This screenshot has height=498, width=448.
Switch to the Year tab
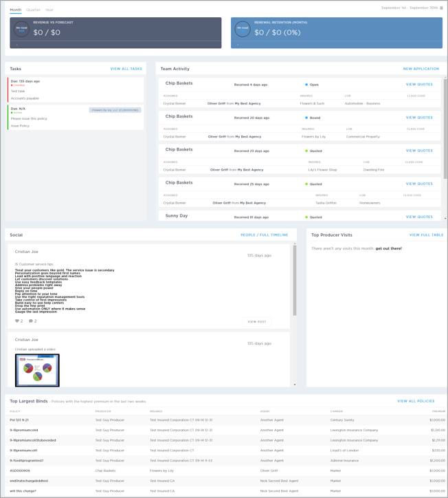tap(49, 10)
